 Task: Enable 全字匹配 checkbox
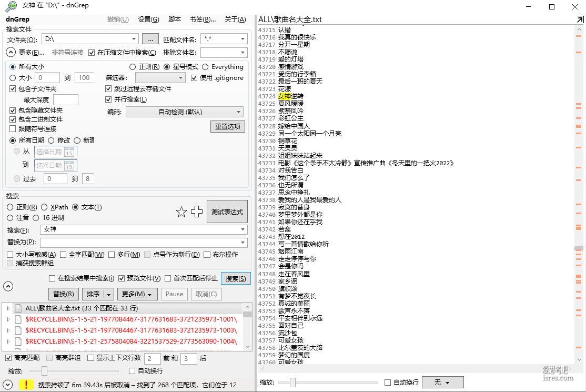pyautogui.click(x=63, y=255)
